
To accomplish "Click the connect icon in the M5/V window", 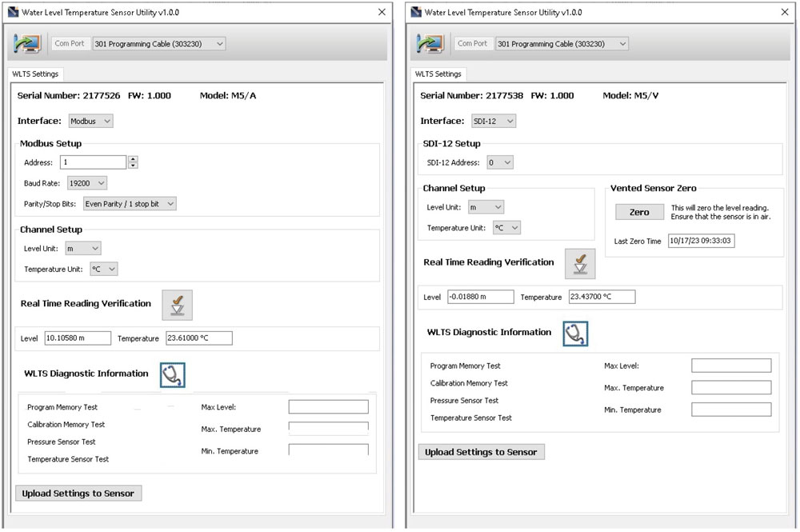I will pyautogui.click(x=431, y=43).
